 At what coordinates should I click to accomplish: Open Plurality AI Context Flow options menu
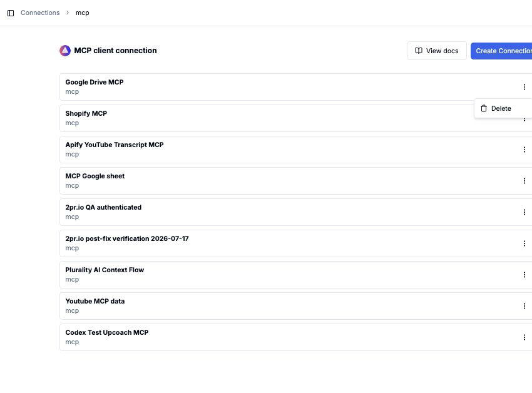pyautogui.click(x=524, y=275)
